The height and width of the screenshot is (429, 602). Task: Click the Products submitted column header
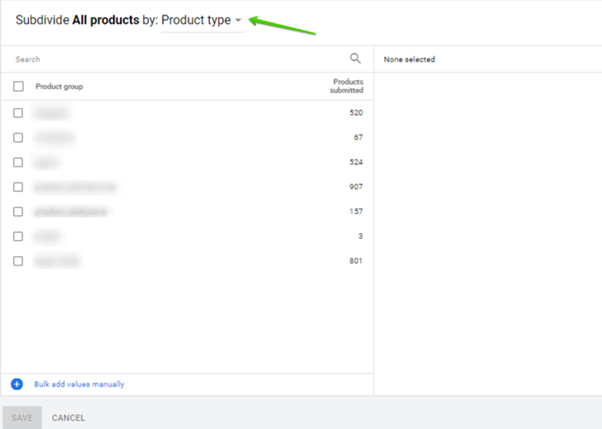[346, 86]
